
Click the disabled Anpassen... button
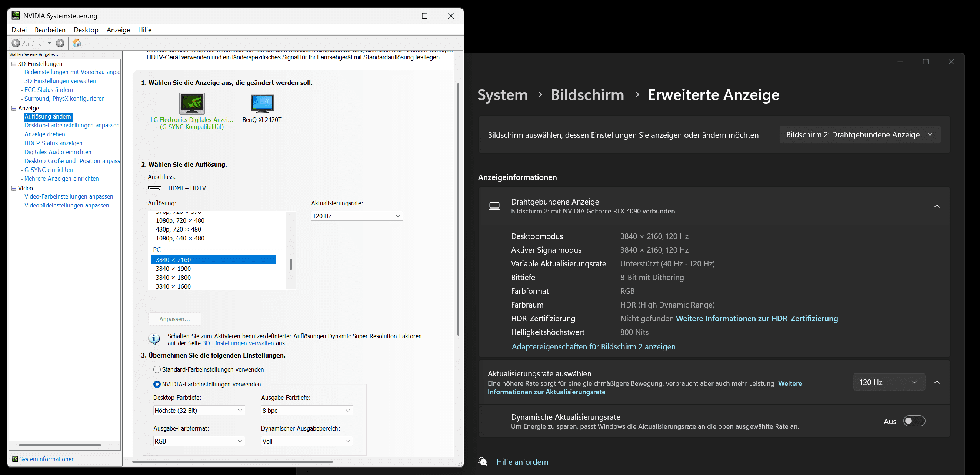tap(174, 319)
